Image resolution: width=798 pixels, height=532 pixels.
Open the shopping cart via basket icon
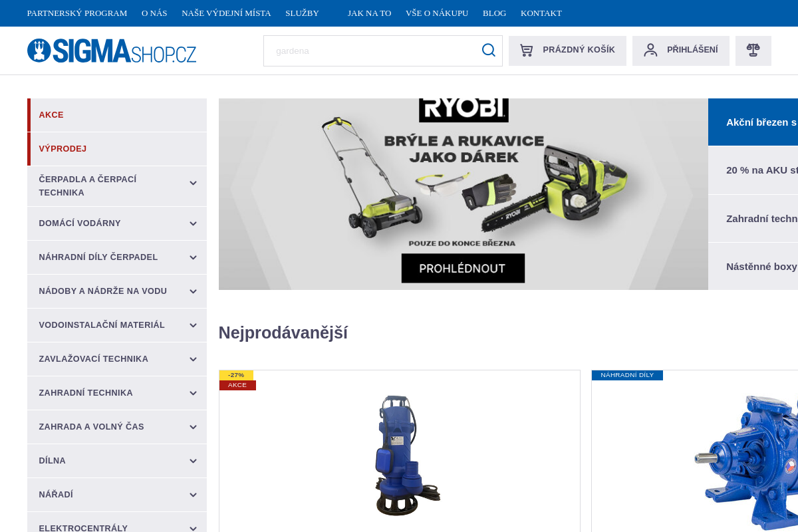tap(526, 49)
